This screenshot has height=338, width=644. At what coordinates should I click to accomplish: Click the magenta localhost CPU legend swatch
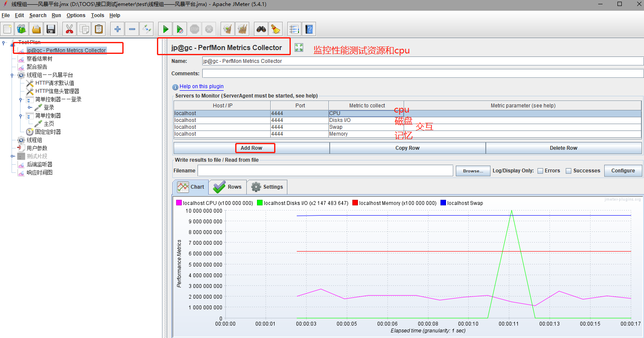coord(179,203)
